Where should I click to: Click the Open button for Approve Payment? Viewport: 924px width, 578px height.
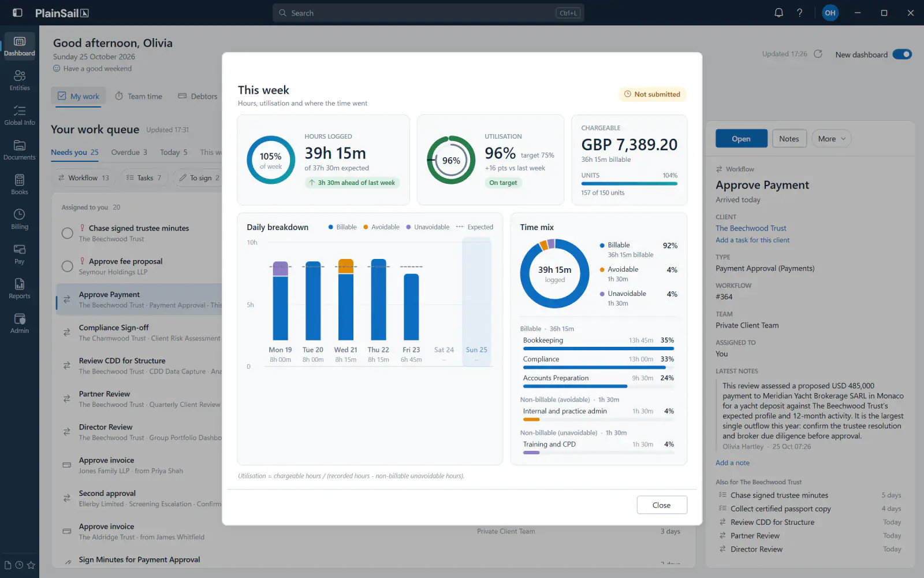[742, 139]
